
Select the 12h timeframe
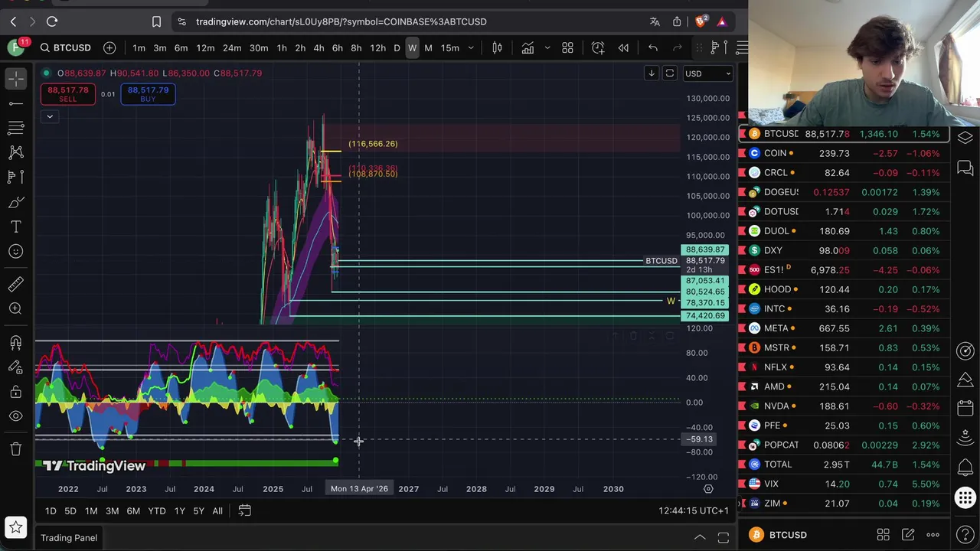pyautogui.click(x=377, y=48)
